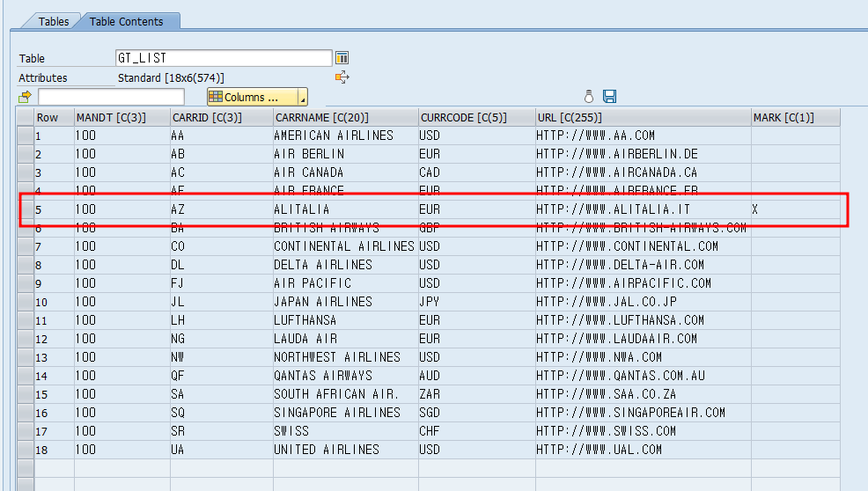Click the HTTP://WWW.QANTAS.COM.AU cell

644,376
